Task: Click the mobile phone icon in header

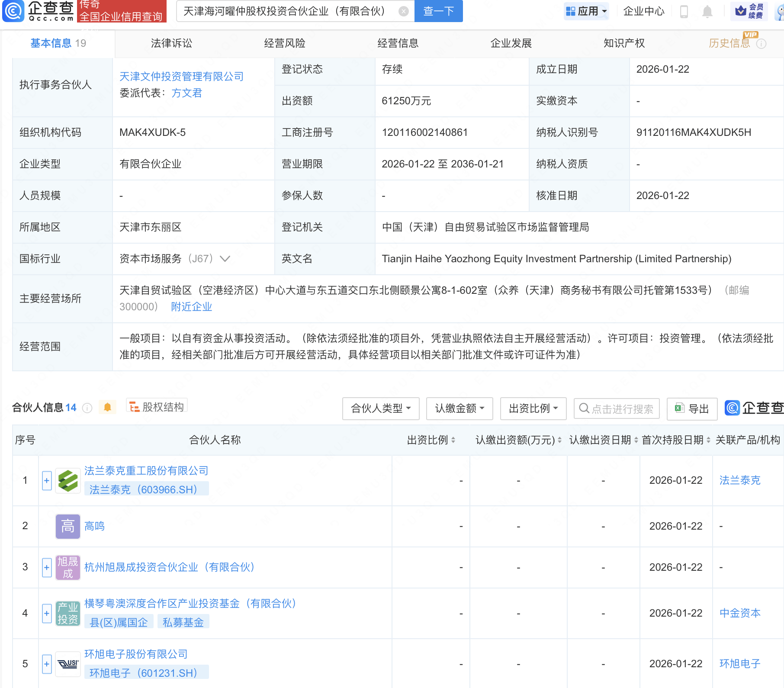Action: (684, 11)
